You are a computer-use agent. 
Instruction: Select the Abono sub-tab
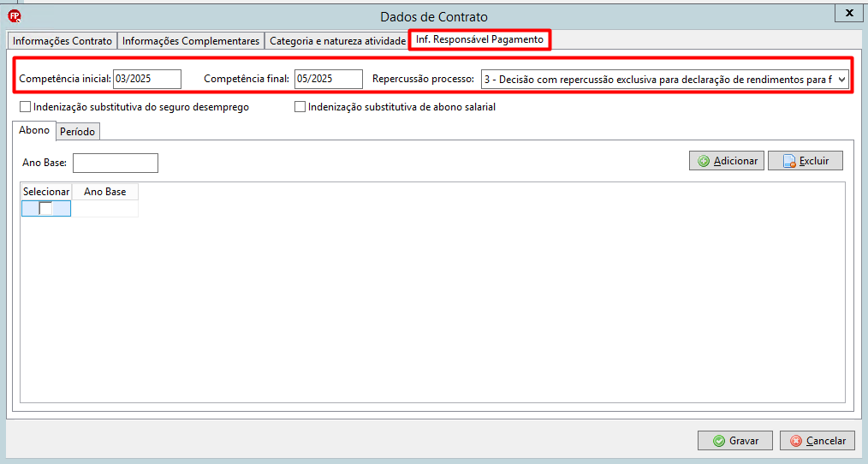click(x=34, y=130)
